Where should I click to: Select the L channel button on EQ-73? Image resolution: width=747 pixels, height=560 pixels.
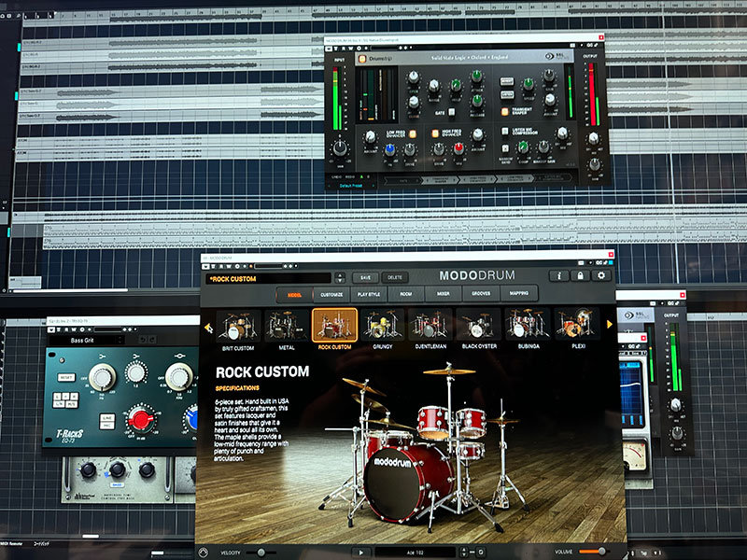point(57,396)
